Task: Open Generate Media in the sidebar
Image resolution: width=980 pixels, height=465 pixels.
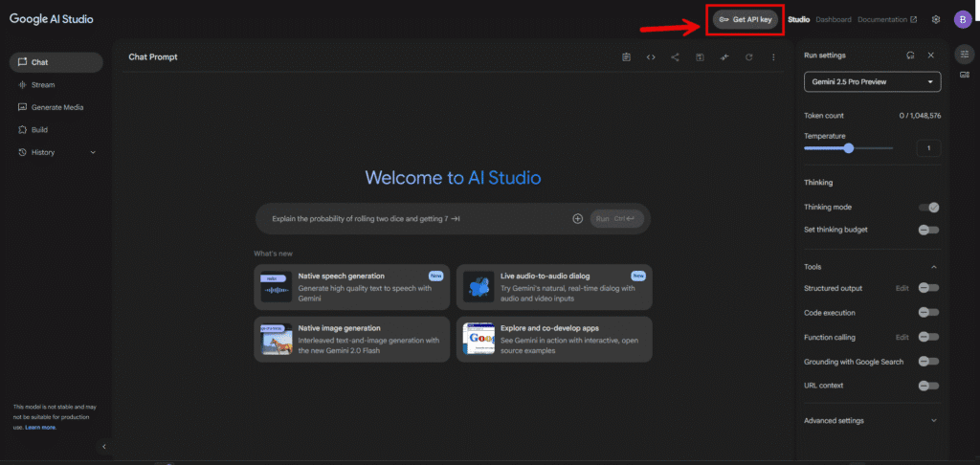Action: point(56,107)
